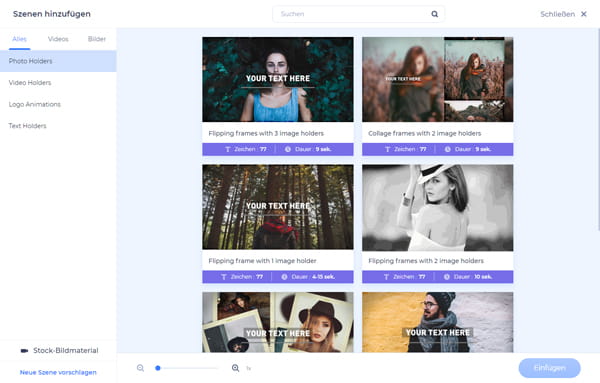Click the zoom slider handle
Screen dimensions: 600x383
(x=158, y=368)
